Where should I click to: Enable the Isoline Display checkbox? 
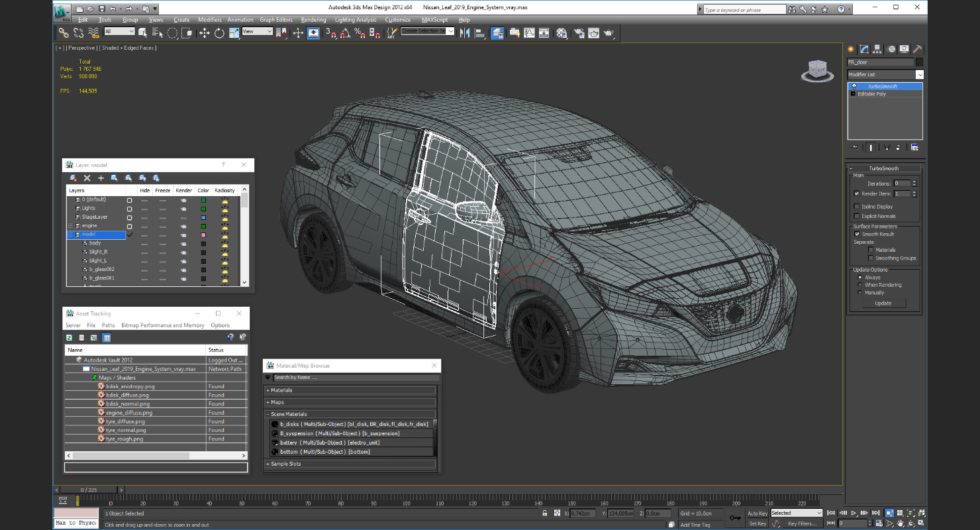click(857, 207)
